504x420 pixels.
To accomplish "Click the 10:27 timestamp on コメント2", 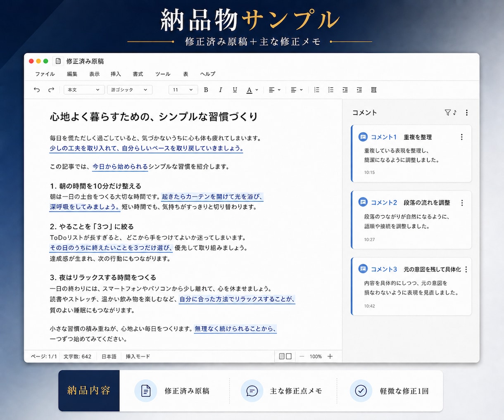I will click(369, 240).
